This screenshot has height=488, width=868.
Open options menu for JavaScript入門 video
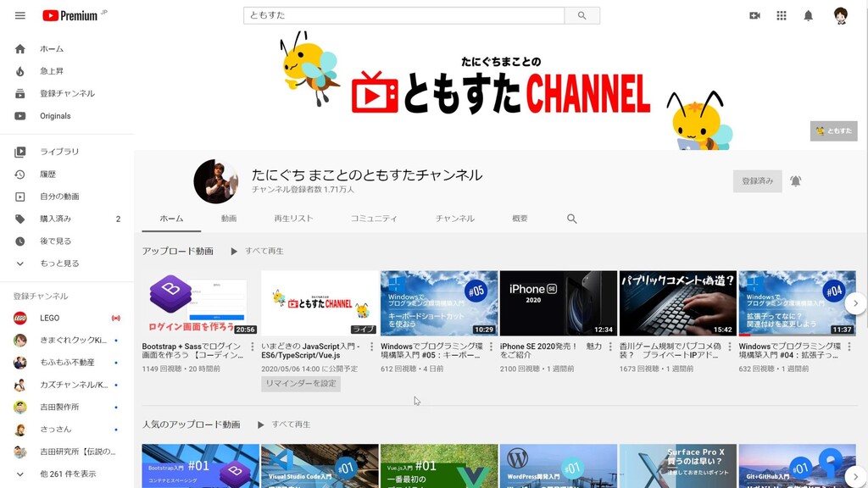pos(371,347)
